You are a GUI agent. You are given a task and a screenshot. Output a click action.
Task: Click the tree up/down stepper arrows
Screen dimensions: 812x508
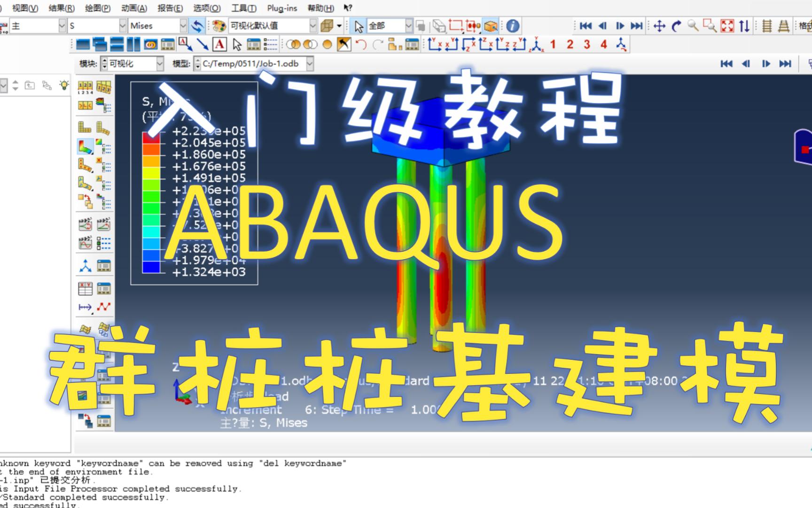(x=16, y=85)
